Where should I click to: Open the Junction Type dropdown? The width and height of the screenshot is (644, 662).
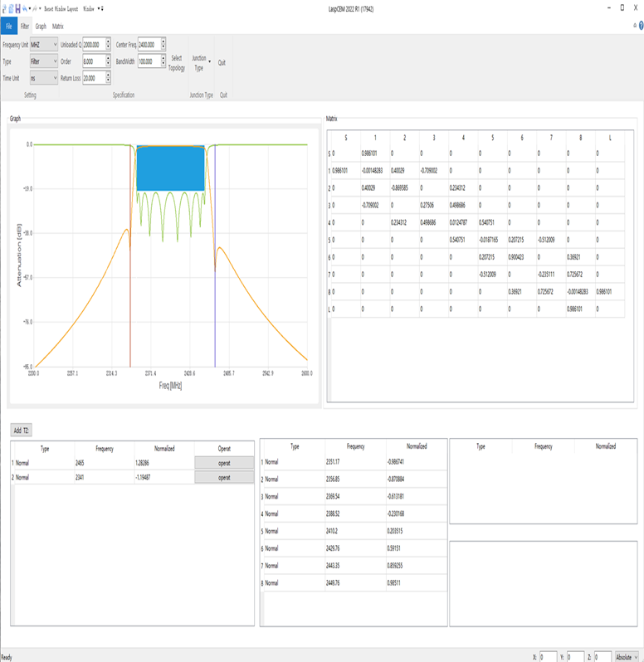point(201,62)
